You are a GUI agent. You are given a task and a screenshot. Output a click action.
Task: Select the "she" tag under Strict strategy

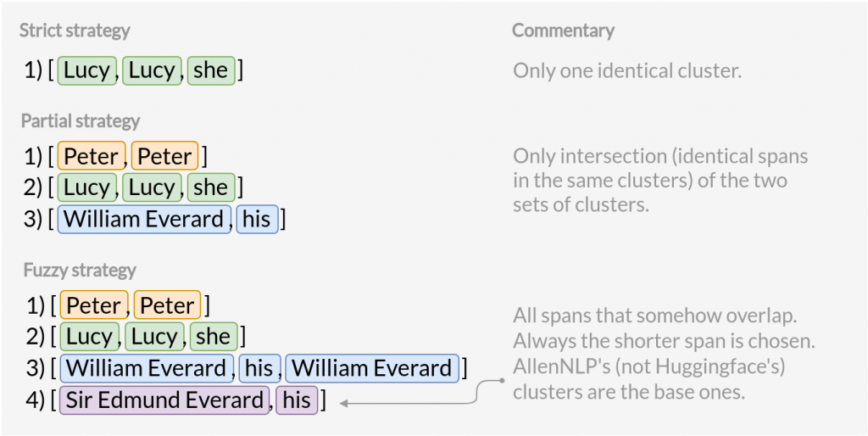[x=210, y=70]
